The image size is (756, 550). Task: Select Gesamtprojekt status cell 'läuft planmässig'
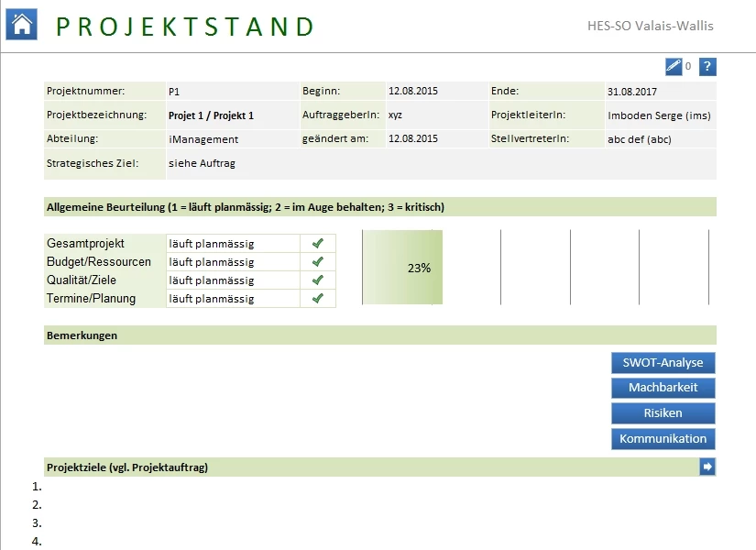pos(233,244)
